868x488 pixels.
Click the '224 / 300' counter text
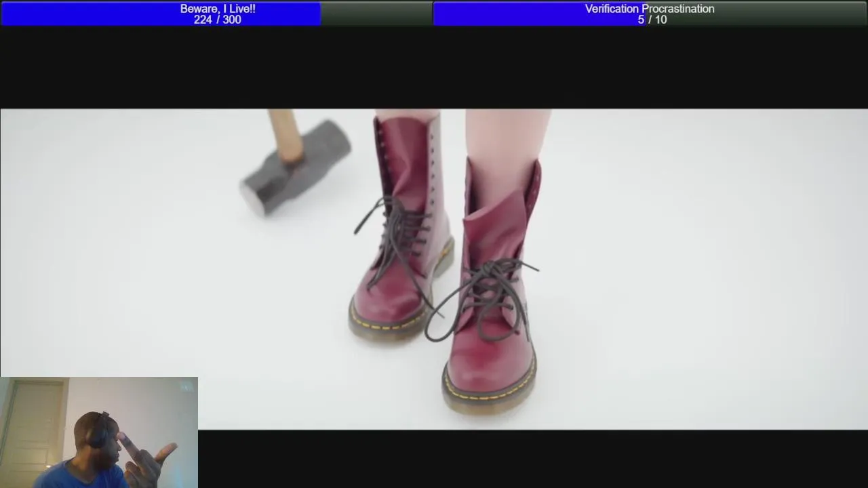pyautogui.click(x=217, y=20)
